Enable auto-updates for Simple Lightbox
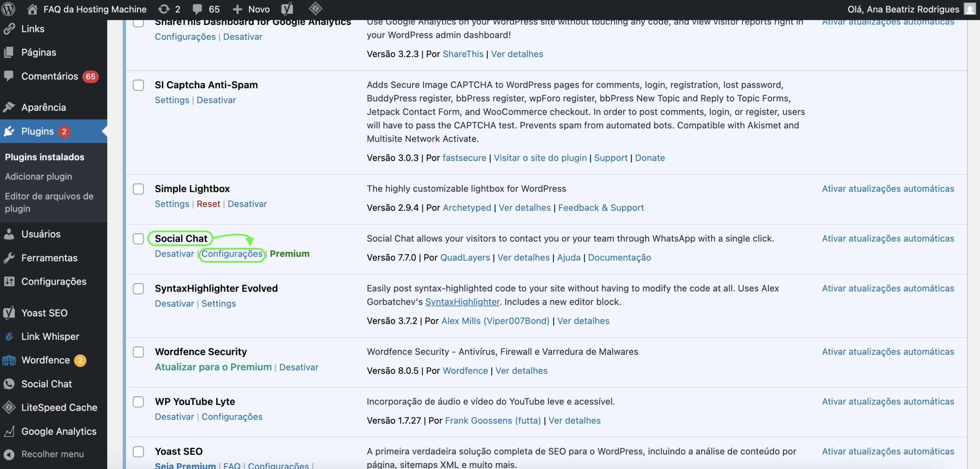 point(888,189)
